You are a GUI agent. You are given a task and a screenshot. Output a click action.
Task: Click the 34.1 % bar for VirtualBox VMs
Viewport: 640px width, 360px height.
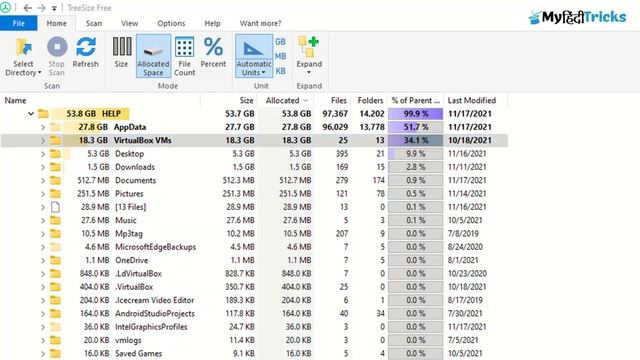(416, 140)
